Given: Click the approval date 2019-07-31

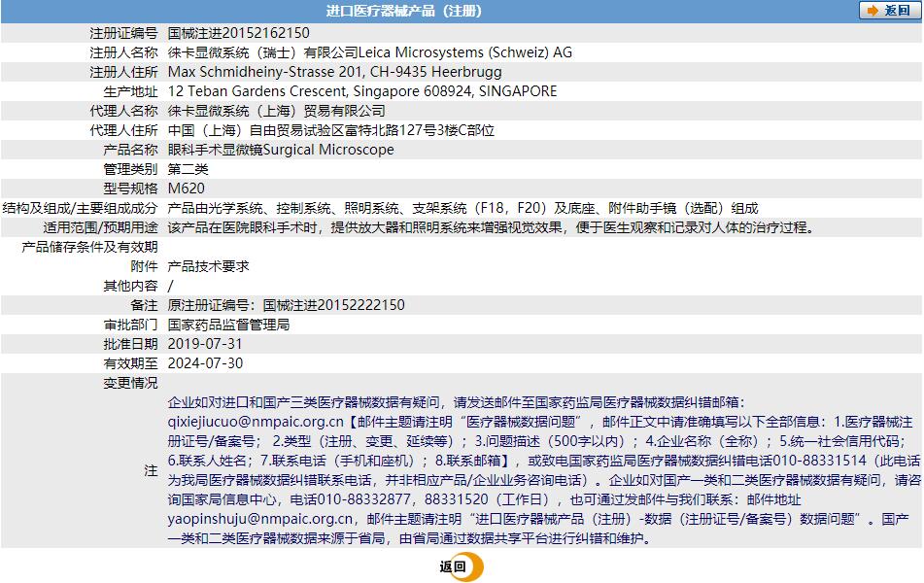Looking at the screenshot, I should [x=205, y=344].
